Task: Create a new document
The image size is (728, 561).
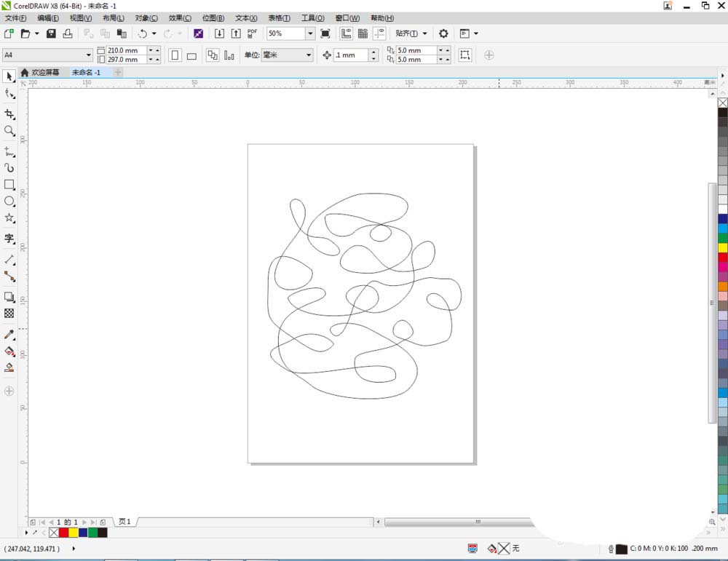Action: 9,33
